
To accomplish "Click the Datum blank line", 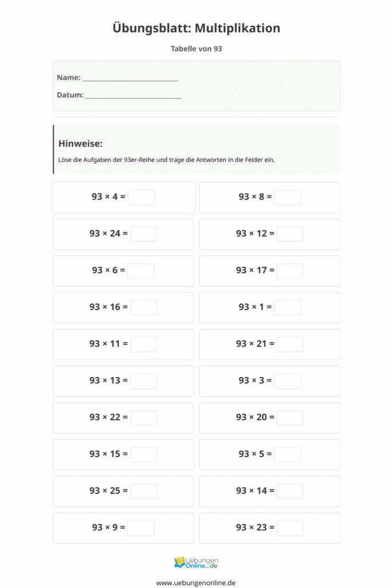I will pos(133,95).
